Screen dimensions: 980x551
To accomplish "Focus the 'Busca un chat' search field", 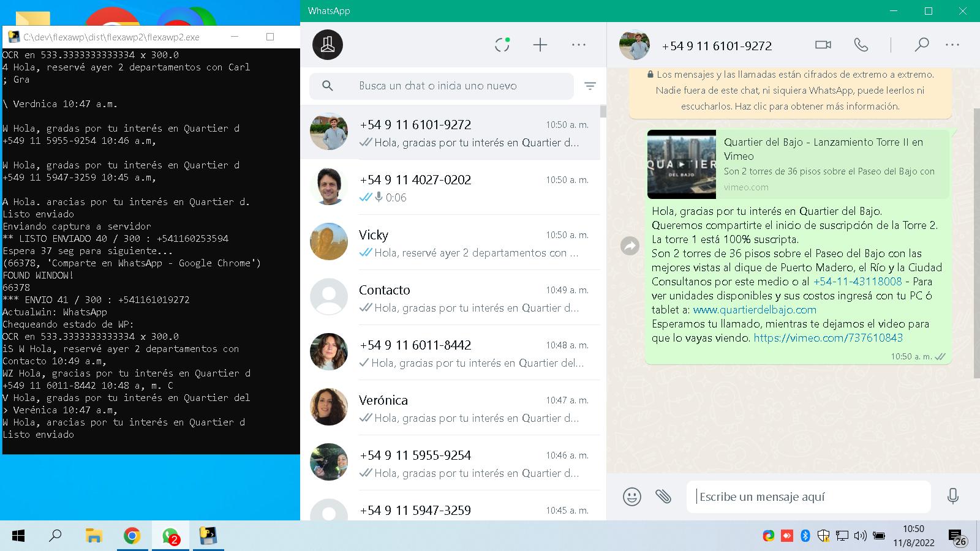I will pyautogui.click(x=441, y=86).
